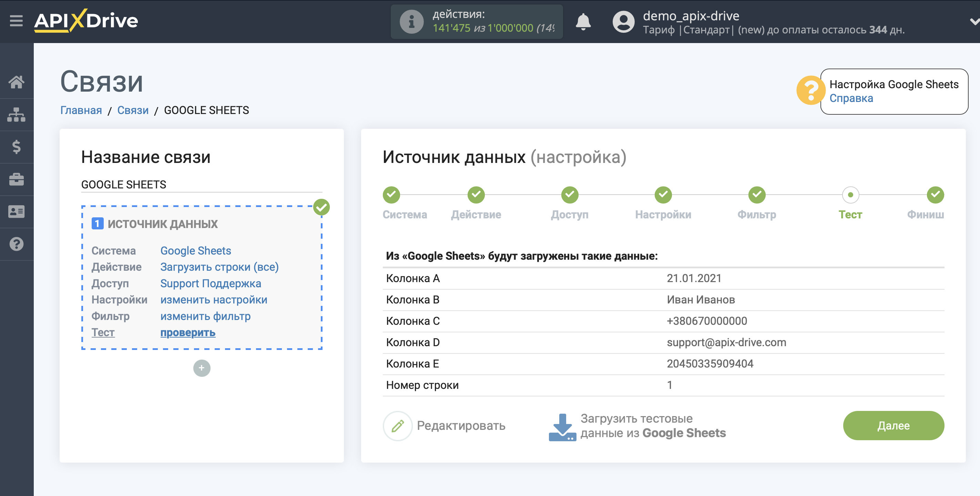
Task: Click the Редактировать label
Action: [x=461, y=426]
